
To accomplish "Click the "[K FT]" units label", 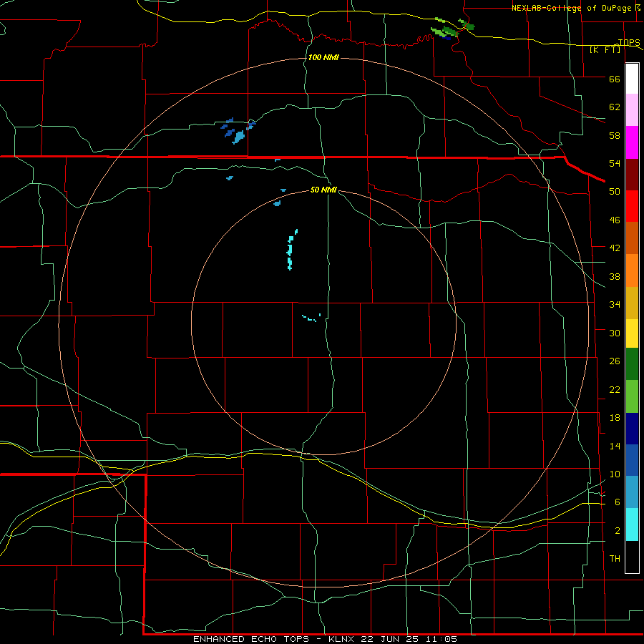I will point(605,50).
